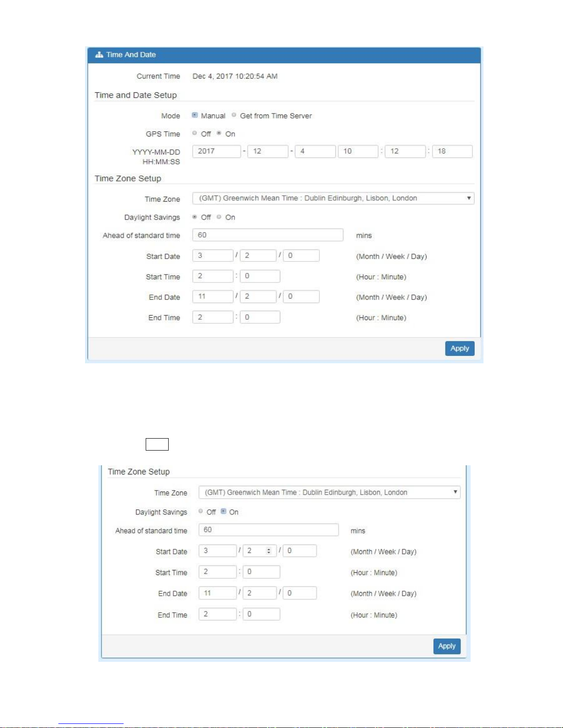Click the year field showing 2017
Viewport: 563px width, 728px height.
pos(216,151)
